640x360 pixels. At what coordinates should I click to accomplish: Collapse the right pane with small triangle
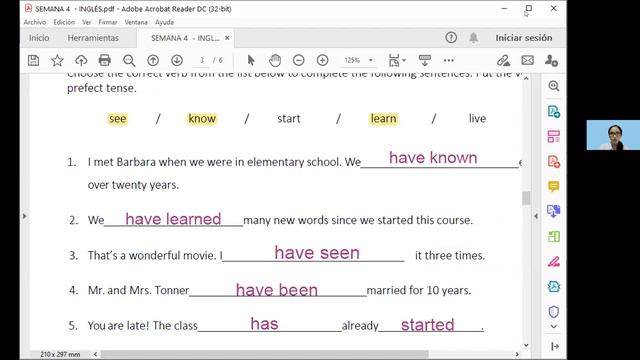(536, 216)
